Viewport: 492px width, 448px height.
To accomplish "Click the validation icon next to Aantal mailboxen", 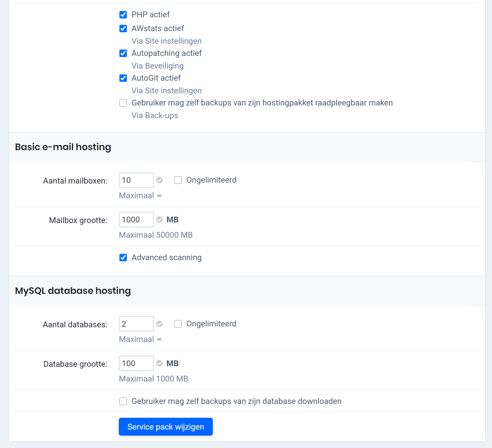I will point(159,180).
